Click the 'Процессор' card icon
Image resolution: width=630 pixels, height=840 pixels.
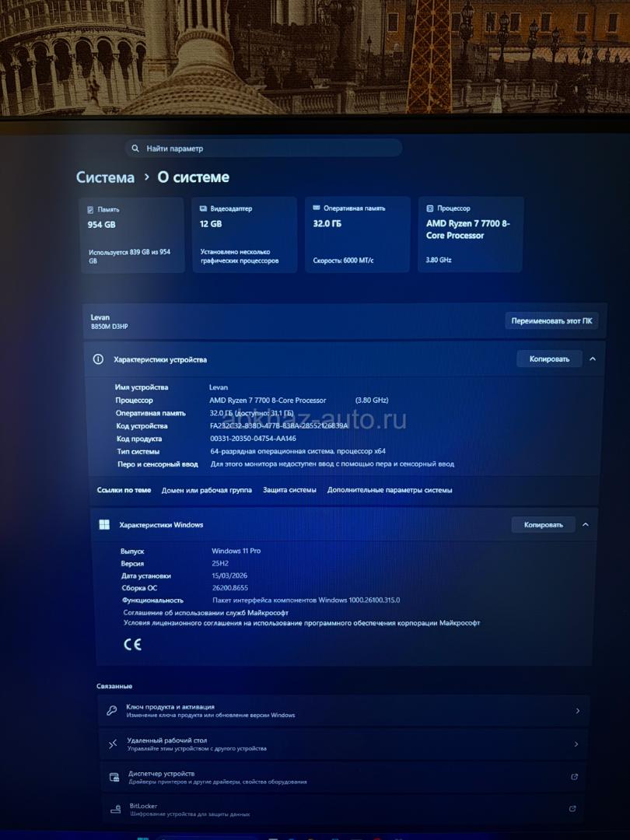click(x=429, y=208)
